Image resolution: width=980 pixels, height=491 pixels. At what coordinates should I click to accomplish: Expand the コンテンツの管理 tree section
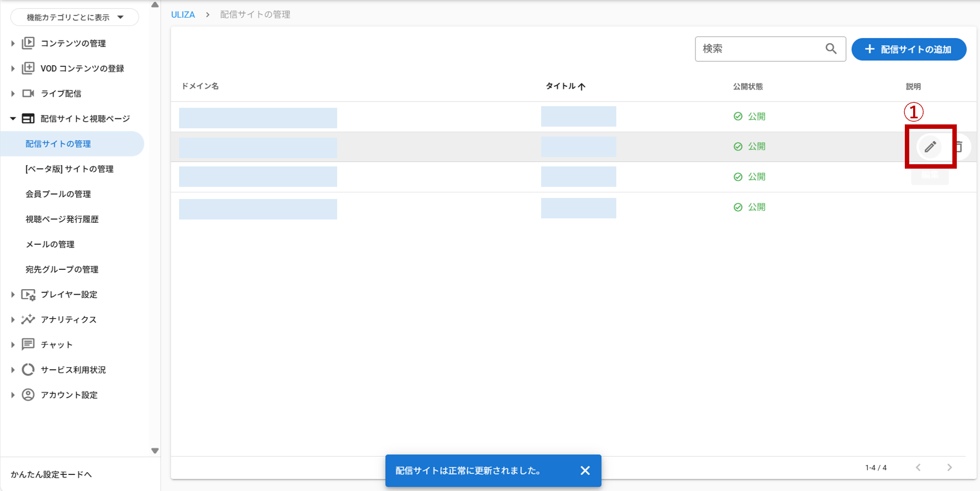(x=13, y=43)
